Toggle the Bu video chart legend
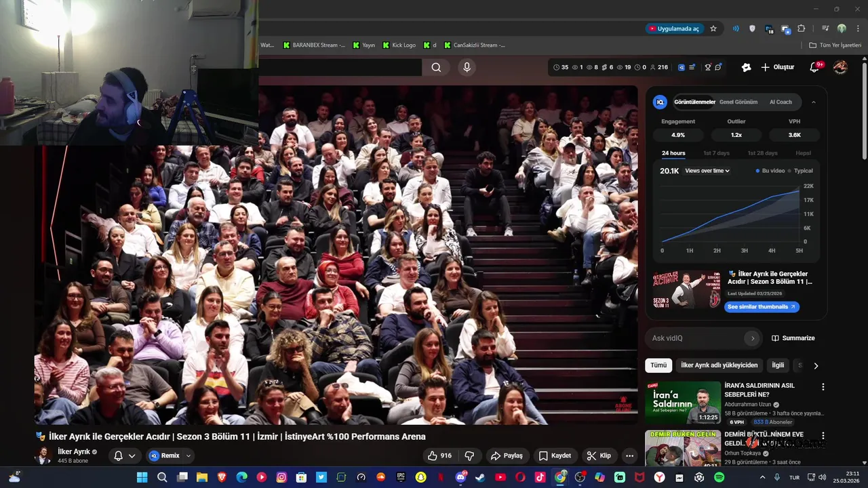The image size is (868, 488). pos(770,171)
